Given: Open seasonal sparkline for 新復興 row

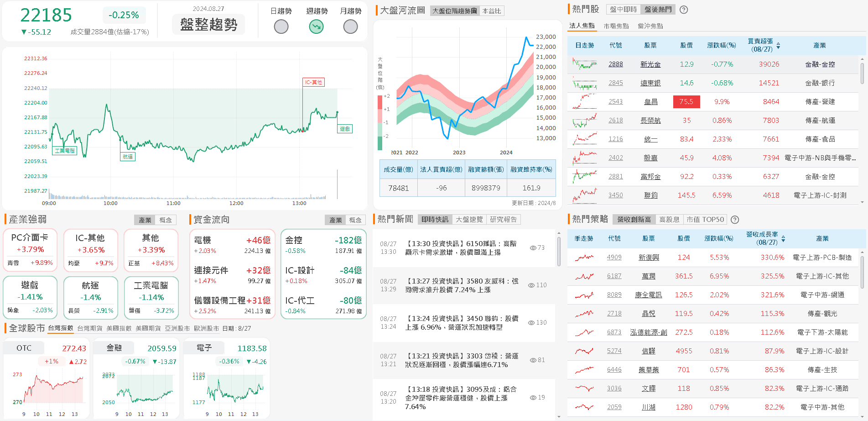Looking at the screenshot, I should tap(584, 258).
